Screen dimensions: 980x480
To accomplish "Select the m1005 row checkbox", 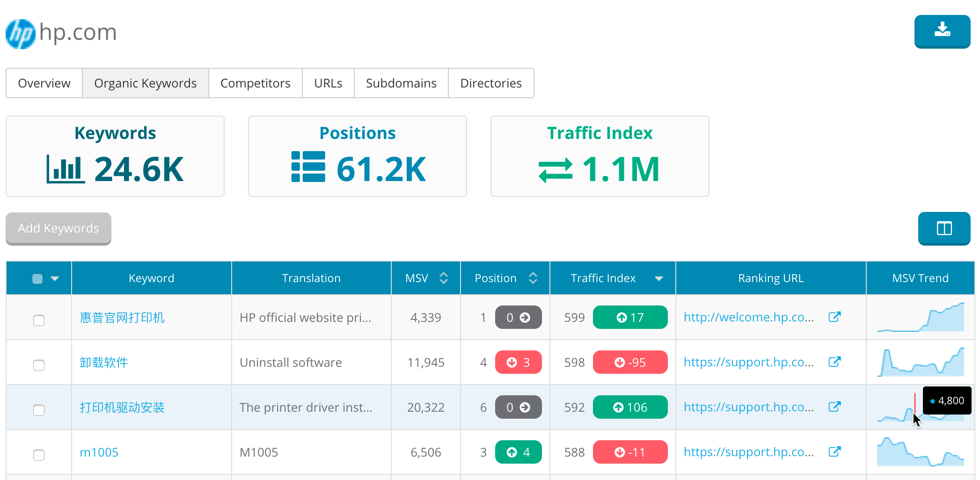I will pos(39,455).
